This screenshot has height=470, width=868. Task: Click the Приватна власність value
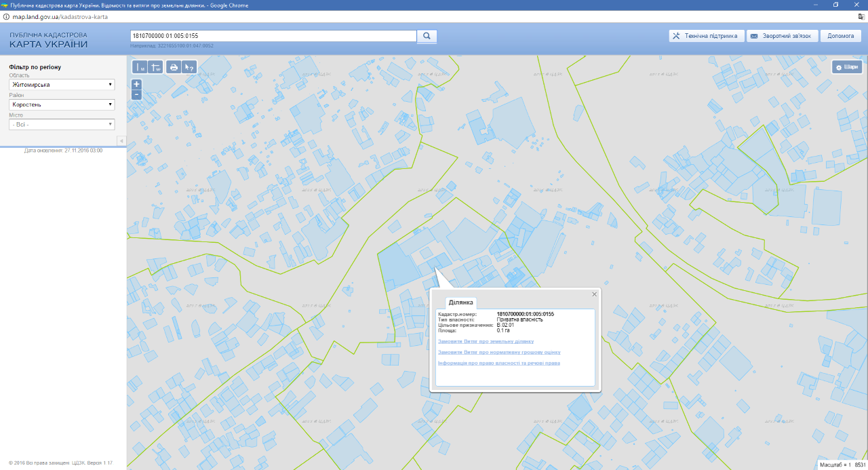520,319
